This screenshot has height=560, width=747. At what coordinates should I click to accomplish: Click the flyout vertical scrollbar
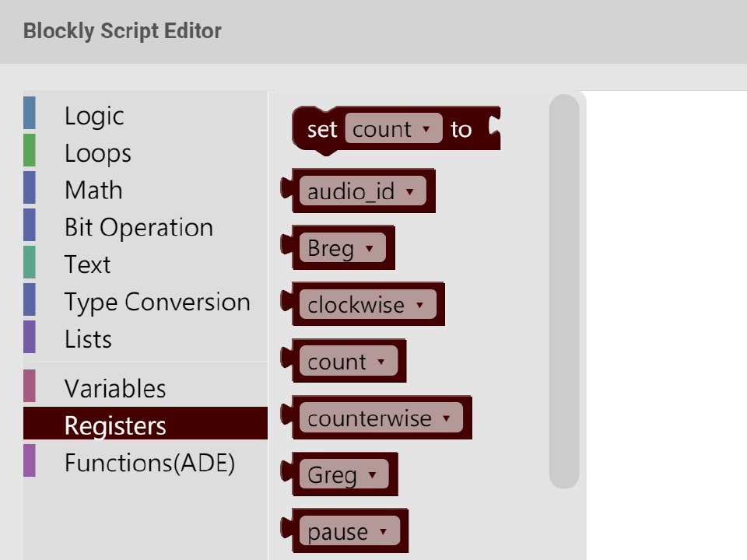pos(564,292)
